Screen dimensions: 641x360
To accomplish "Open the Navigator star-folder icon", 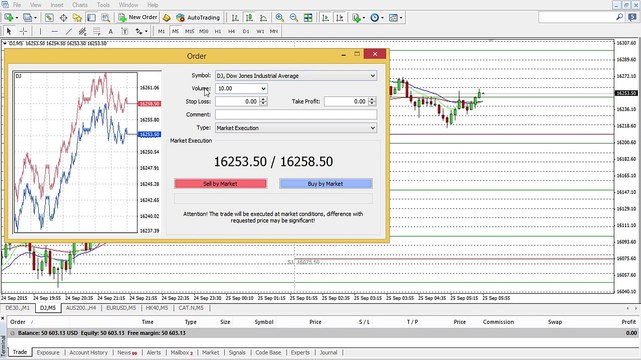I will [77, 18].
